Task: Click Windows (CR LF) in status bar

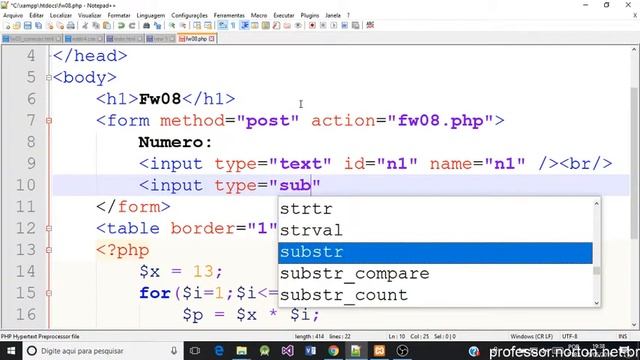Action: click(531, 336)
